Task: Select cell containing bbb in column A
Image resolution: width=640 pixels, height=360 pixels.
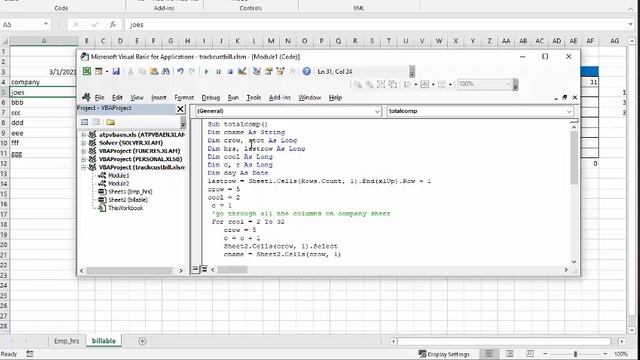Action: tap(44, 102)
